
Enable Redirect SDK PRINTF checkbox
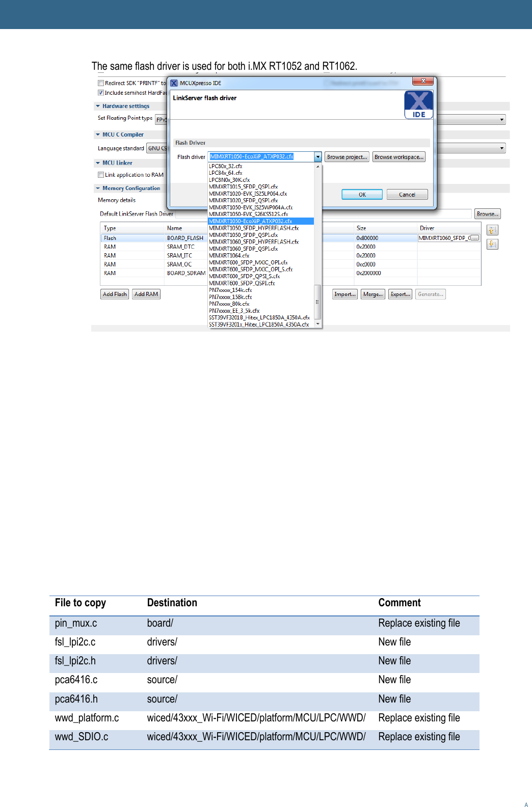pos(101,83)
